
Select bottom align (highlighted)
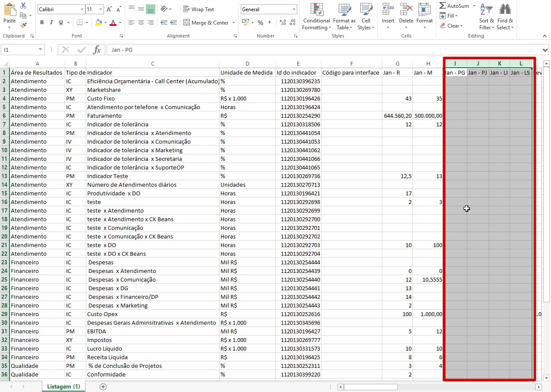151,9
